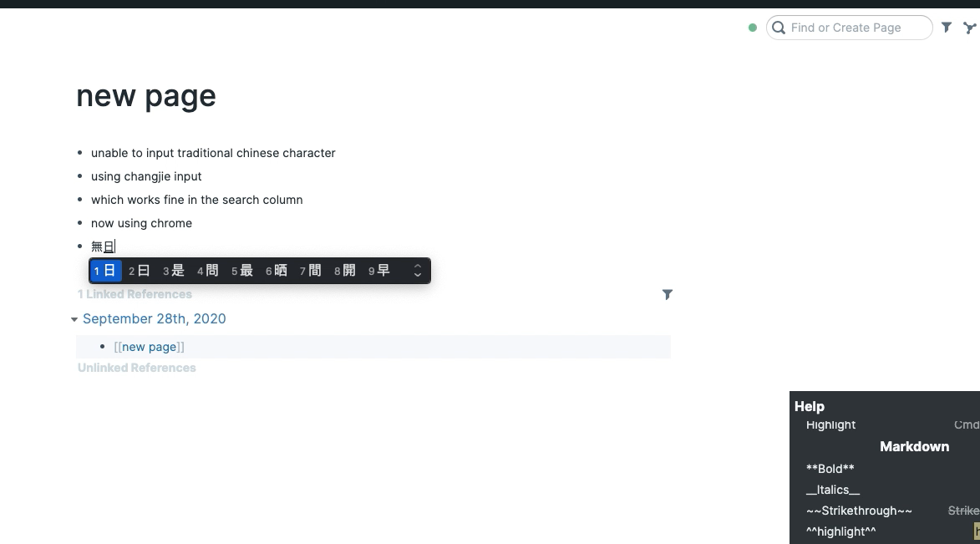
Task: Click the 'new page' title
Action: tap(146, 96)
